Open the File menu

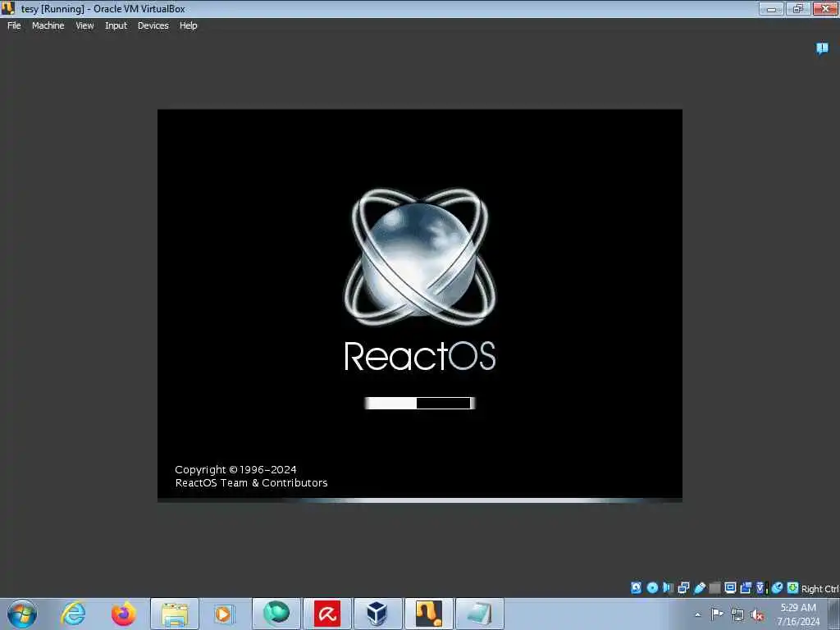(x=14, y=25)
